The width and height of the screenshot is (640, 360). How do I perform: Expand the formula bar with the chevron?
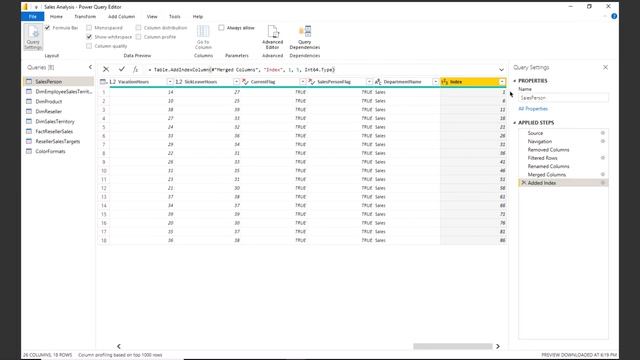[501, 70]
